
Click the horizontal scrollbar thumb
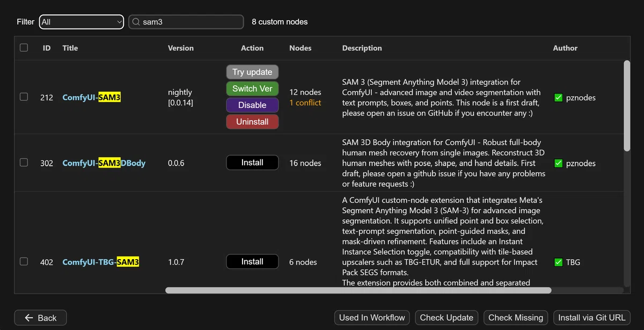[358, 290]
